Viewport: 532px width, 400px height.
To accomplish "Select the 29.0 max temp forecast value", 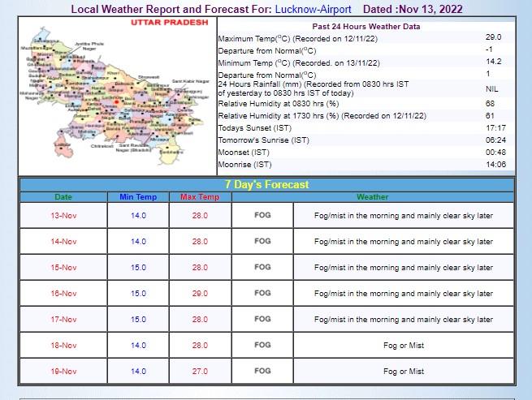I will coord(199,293).
